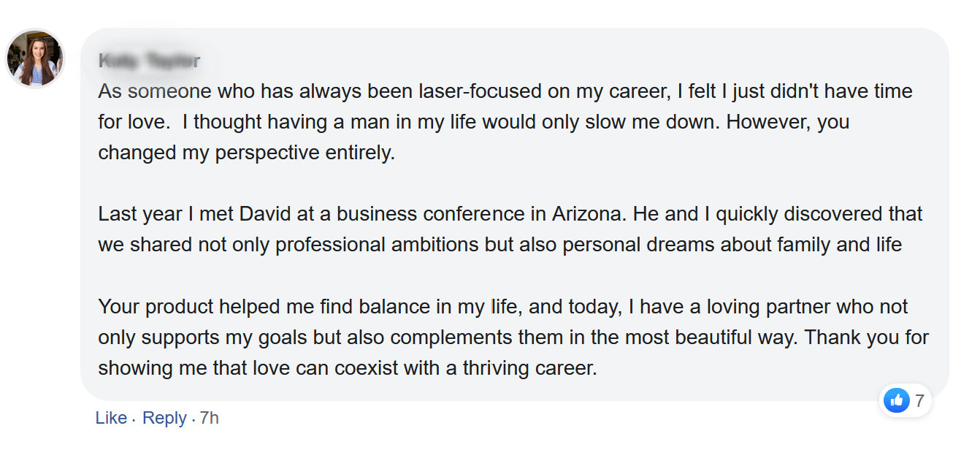Click the word "Arizona" in the comment
The width and height of the screenshot is (980, 450).
click(586, 214)
